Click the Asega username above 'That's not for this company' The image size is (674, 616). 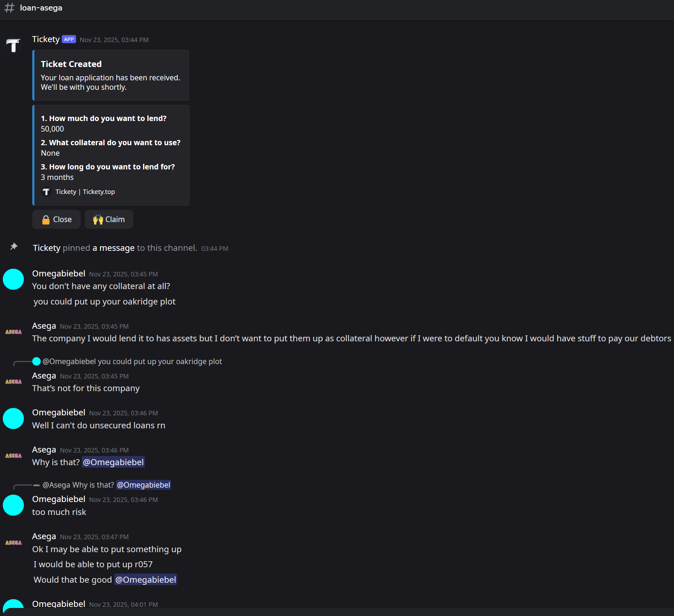pyautogui.click(x=44, y=376)
